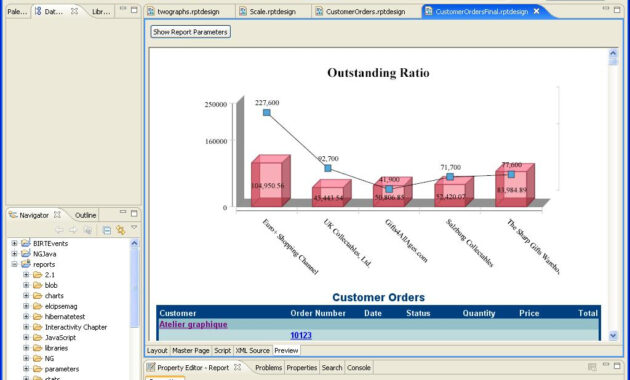Click the twographs.rptdesign file icon
The width and height of the screenshot is (630, 380).
(x=151, y=11)
